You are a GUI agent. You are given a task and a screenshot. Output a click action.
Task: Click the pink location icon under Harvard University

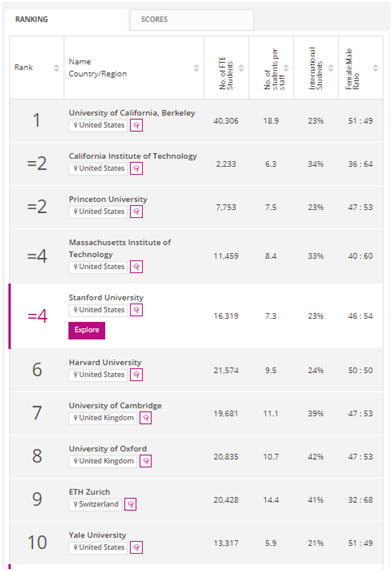tap(136, 375)
